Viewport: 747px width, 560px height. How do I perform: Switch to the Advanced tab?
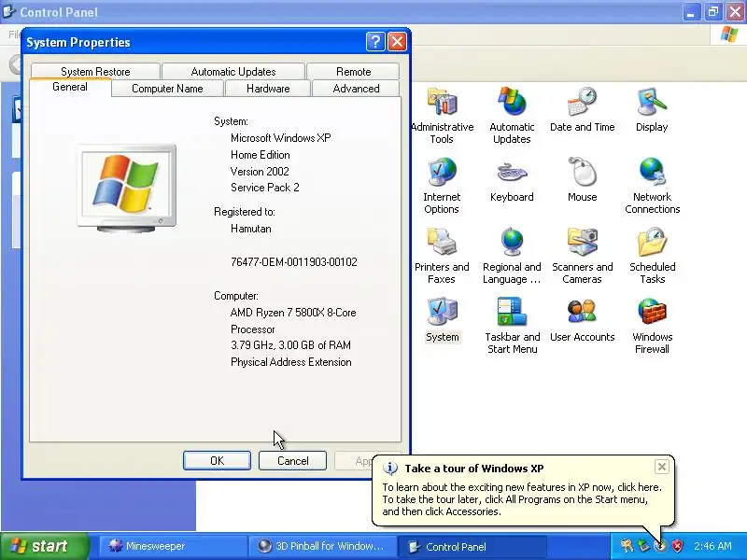pyautogui.click(x=357, y=89)
